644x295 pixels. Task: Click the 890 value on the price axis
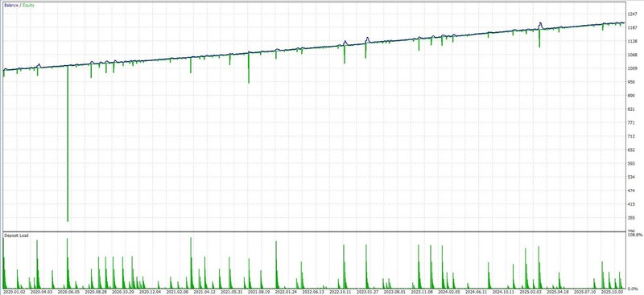click(630, 95)
